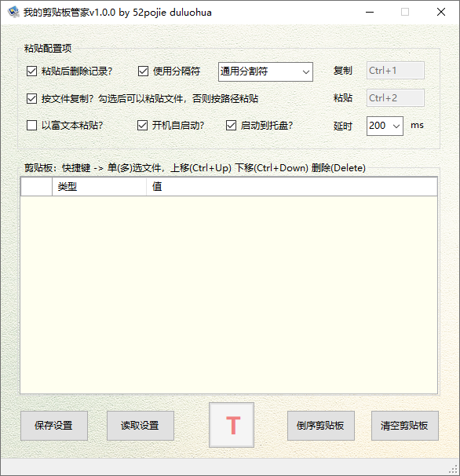The image size is (460, 476).
Task: Disable 开机自启动 checkbox
Action: [x=142, y=126]
